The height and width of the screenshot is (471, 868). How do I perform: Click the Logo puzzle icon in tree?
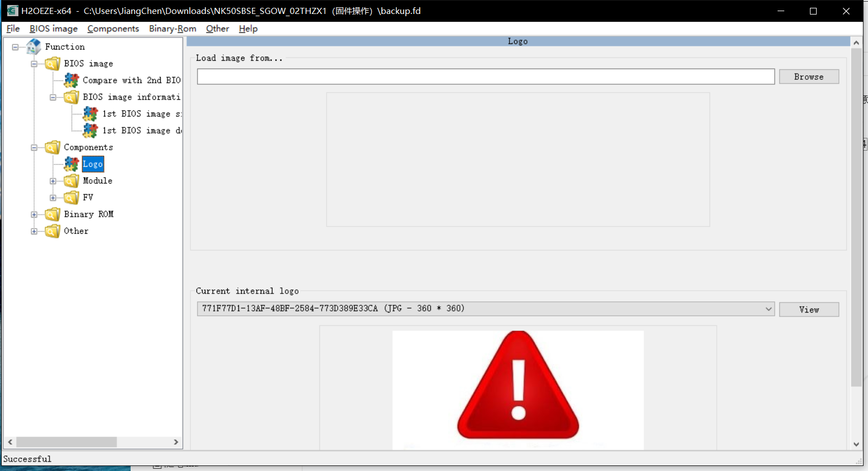pyautogui.click(x=71, y=164)
